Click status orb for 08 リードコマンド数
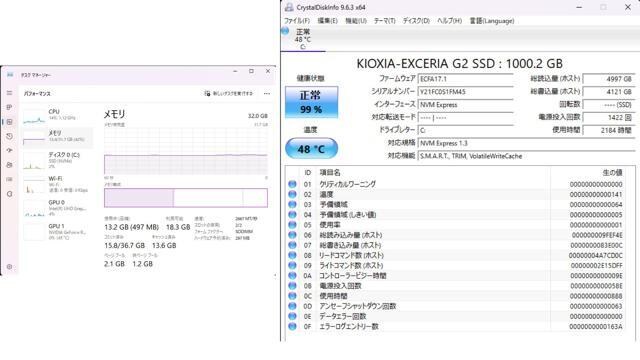Viewport: 640px width, 360px height. [292, 256]
